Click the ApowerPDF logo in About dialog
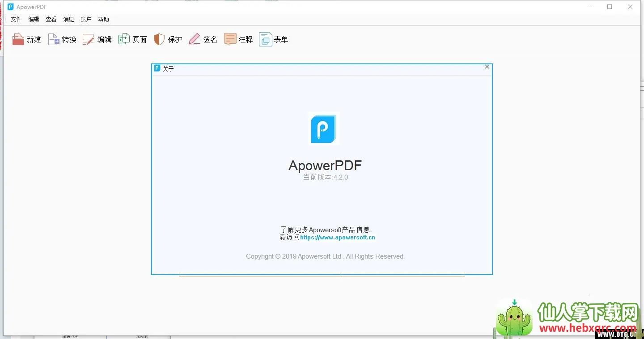This screenshot has width=644, height=339. (x=324, y=128)
